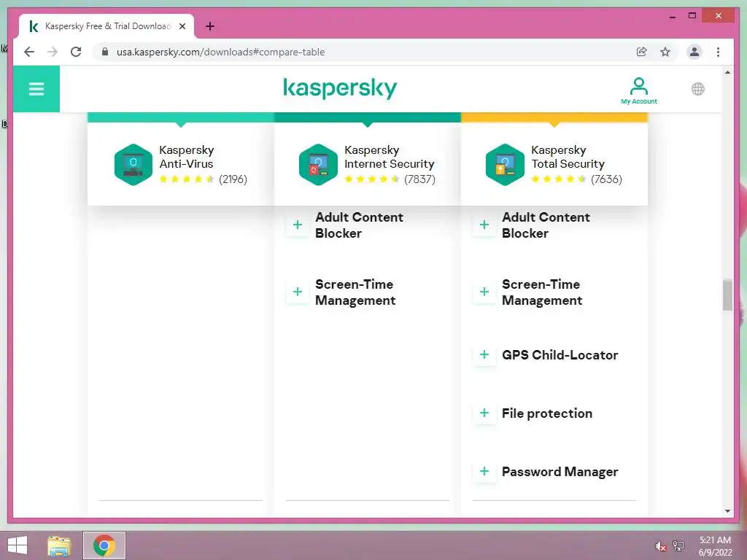The height and width of the screenshot is (560, 747).
Task: Click Internet Security star rating (7837)
Action: (390, 179)
